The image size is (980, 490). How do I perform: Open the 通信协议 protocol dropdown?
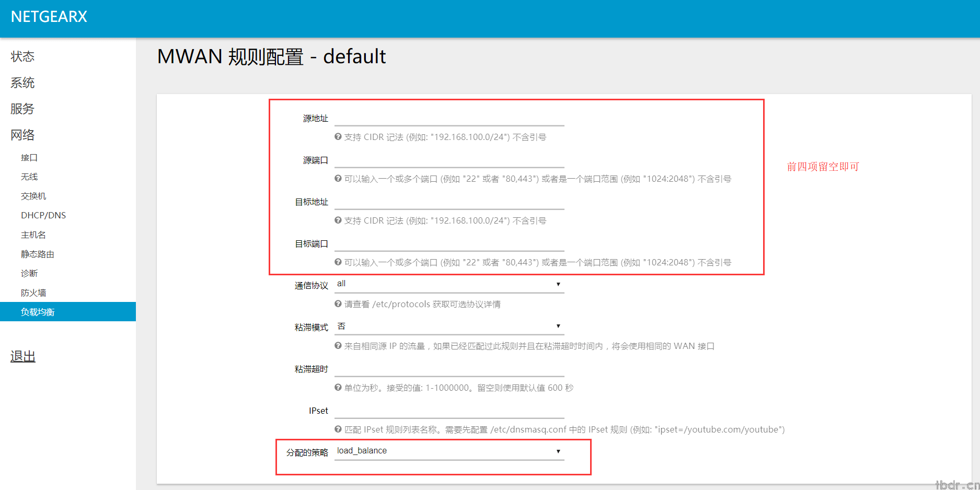(x=449, y=284)
